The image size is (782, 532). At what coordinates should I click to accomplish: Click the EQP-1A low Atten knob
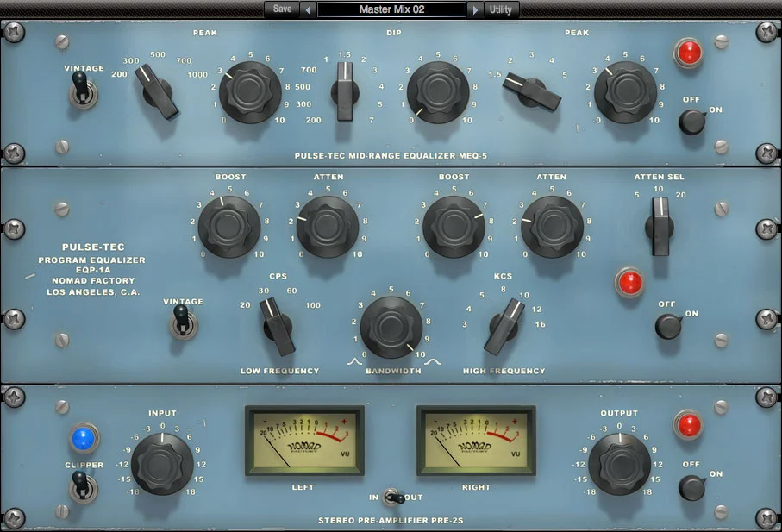[x=328, y=227]
